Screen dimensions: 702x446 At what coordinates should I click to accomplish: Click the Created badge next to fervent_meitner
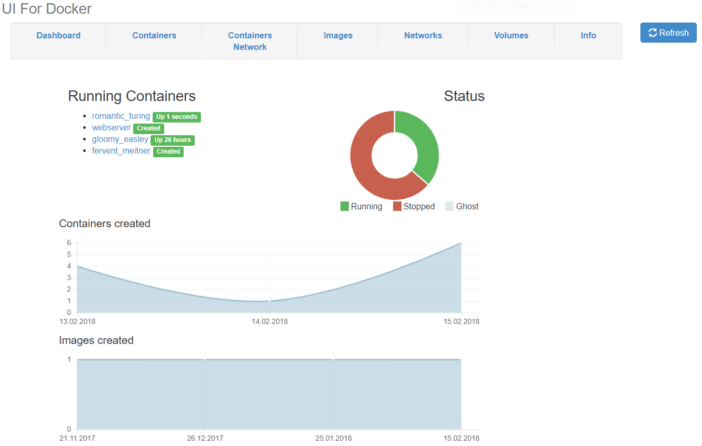pos(168,152)
